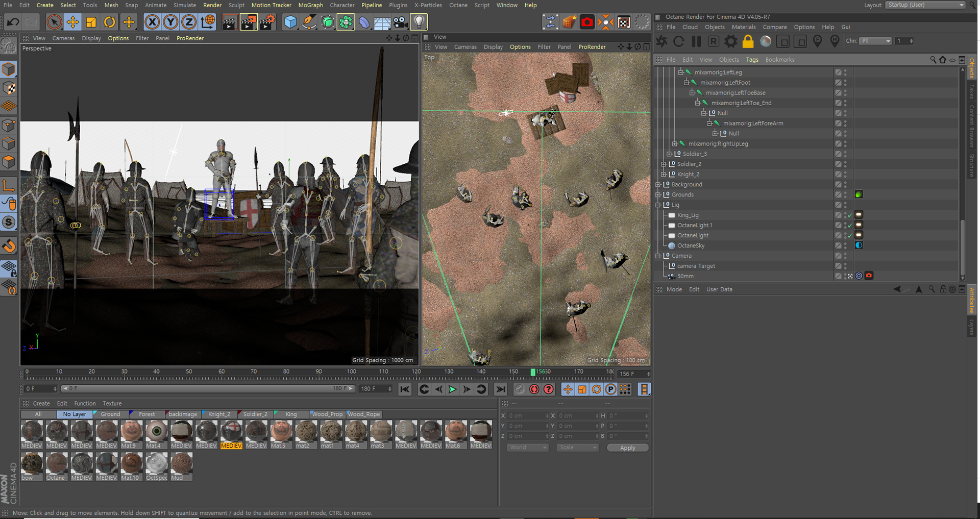Click the Undo arrow icon
The width and height of the screenshot is (980, 519).
13,22
